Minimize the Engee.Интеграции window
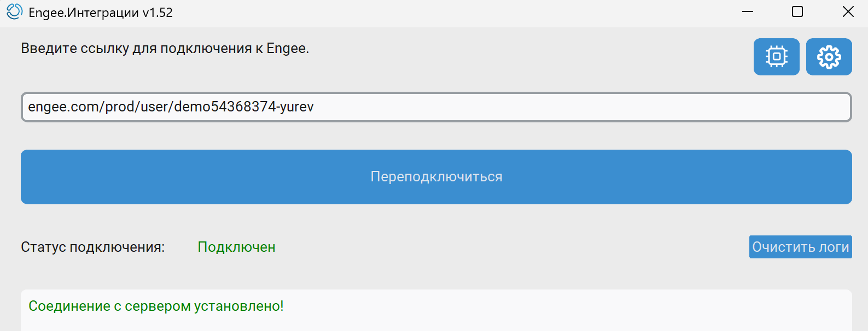The width and height of the screenshot is (868, 331). 748,12
